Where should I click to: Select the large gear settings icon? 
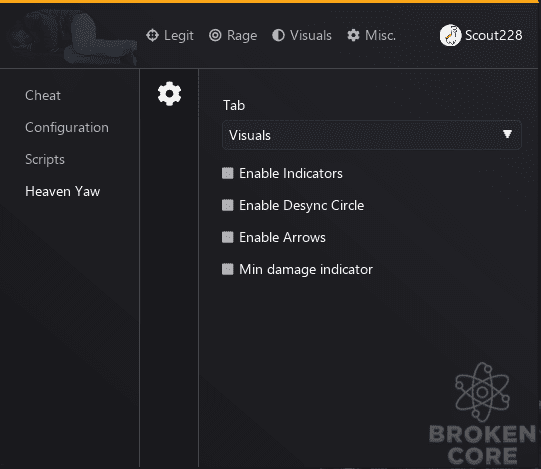(169, 94)
